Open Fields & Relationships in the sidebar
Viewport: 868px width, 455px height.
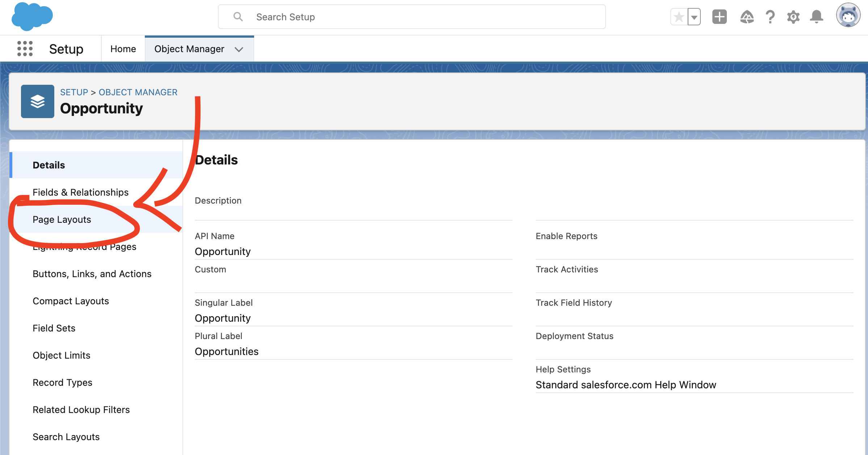click(80, 192)
